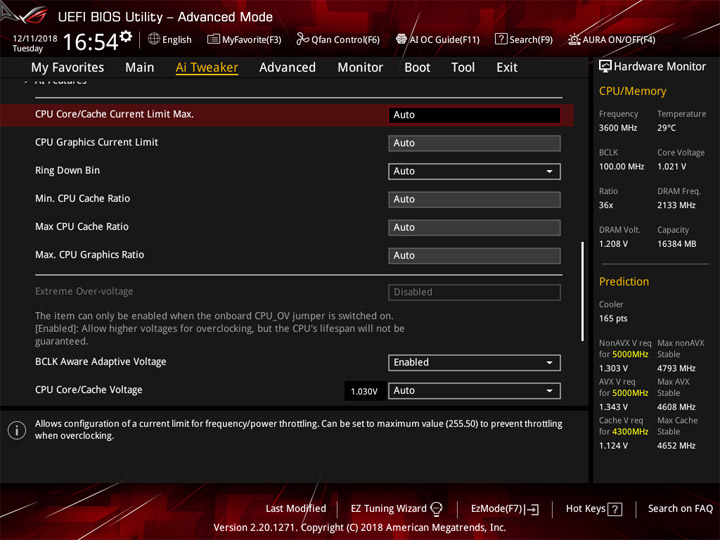Image resolution: width=720 pixels, height=540 pixels.
Task: Toggle AURA ON/OFF(F4)
Action: [612, 39]
